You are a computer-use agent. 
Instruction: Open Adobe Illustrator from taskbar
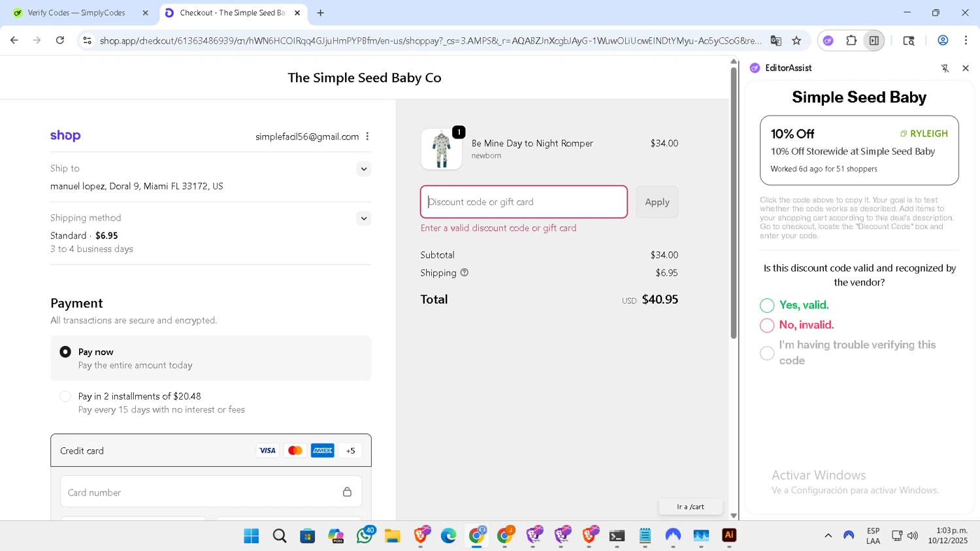pyautogui.click(x=729, y=535)
